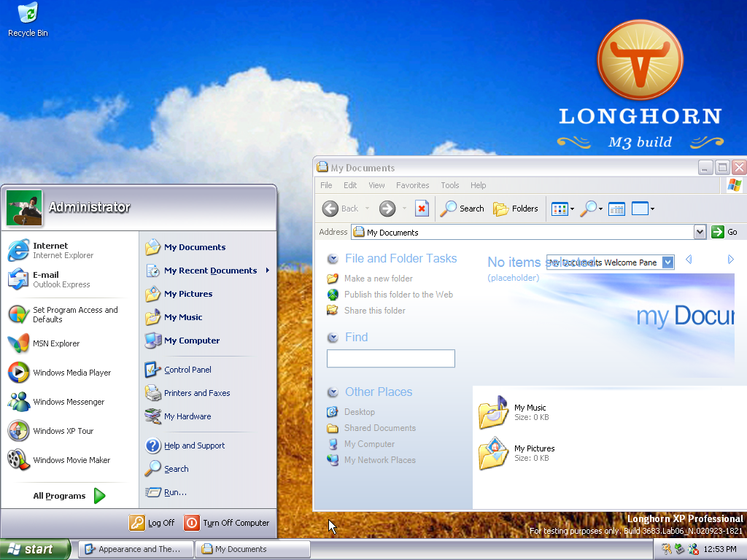The width and height of the screenshot is (747, 560).
Task: Open the Favorites menu
Action: pos(413,185)
